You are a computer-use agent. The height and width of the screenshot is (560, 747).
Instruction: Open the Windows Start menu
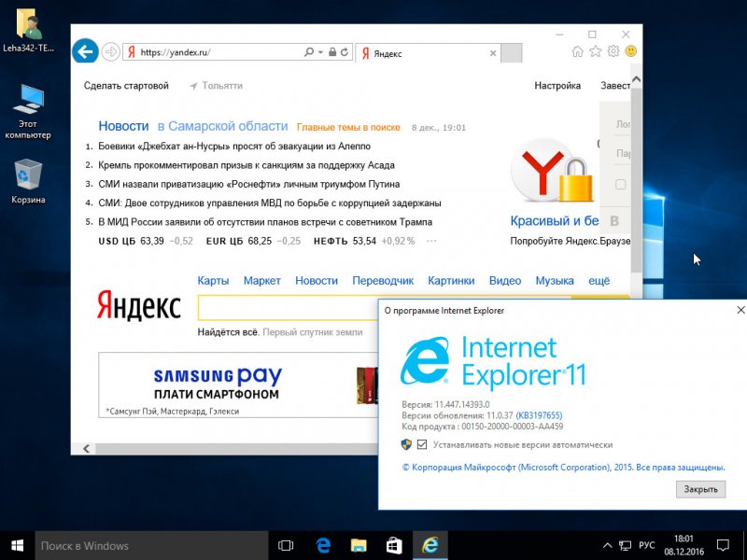pyautogui.click(x=17, y=546)
